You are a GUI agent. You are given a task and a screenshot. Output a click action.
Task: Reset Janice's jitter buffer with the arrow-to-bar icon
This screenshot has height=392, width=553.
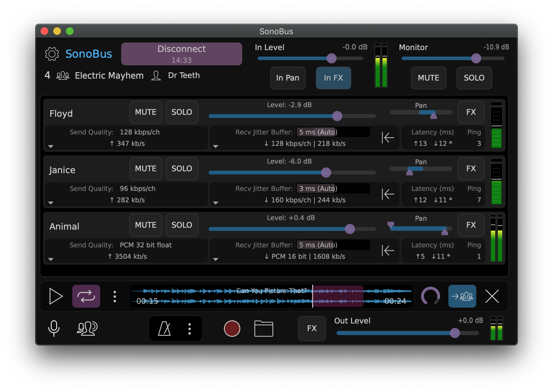pos(388,194)
